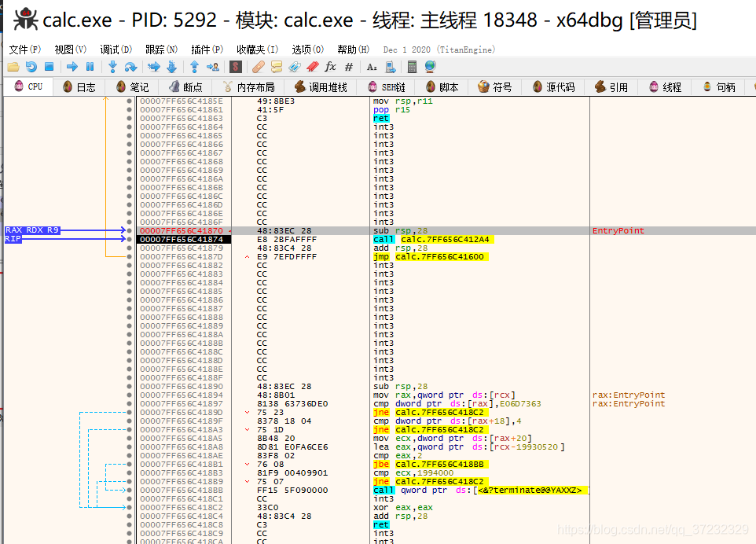Open the Bookmarks red icon
The width and height of the screenshot is (756, 544).
[x=313, y=67]
